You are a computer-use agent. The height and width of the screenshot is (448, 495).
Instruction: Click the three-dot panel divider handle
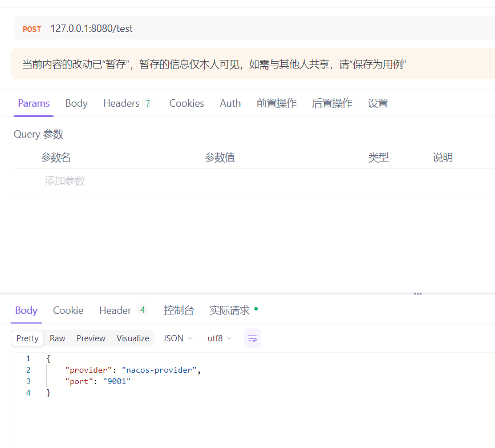pos(417,294)
